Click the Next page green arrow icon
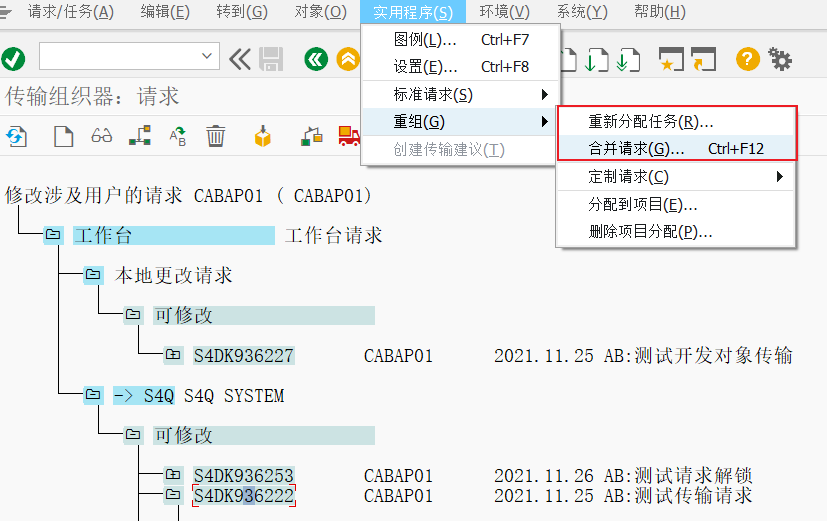This screenshot has width=827, height=521. pyautogui.click(x=598, y=60)
